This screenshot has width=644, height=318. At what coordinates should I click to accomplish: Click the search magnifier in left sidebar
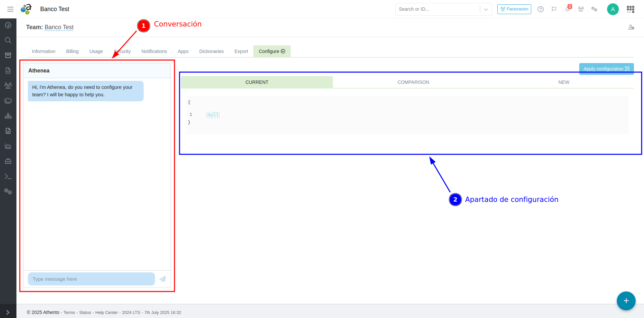[x=8, y=40]
